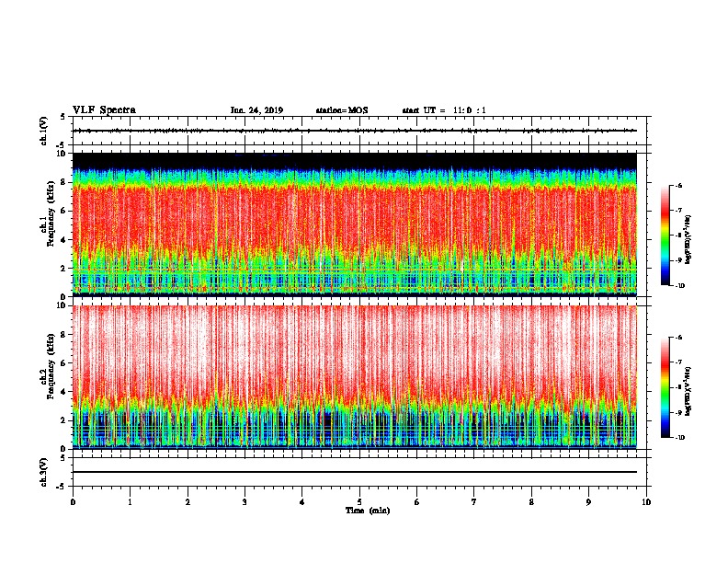Click the ch.2 color scale log(PSD) units label
Image resolution: width=728 pixels, height=563 pixels.
688,391
